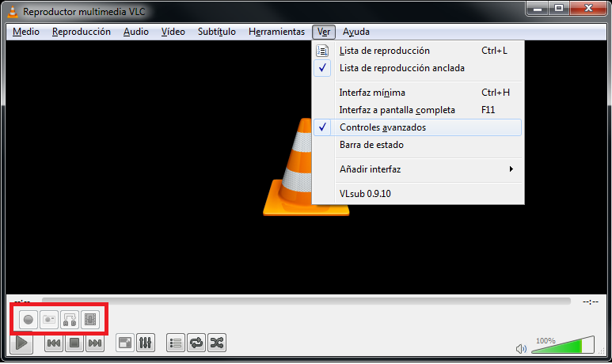Close the open Ver menu
This screenshot has width=612, height=364.
coord(324,32)
